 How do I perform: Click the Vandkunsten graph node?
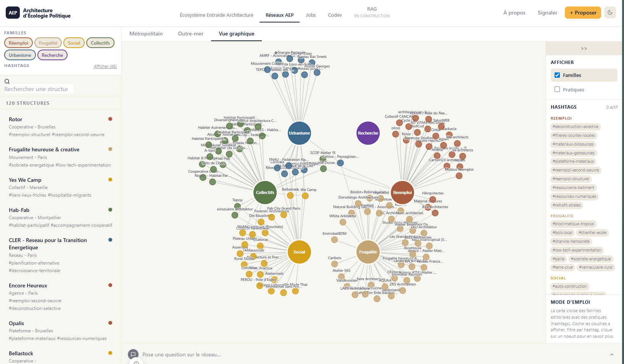[347, 286]
